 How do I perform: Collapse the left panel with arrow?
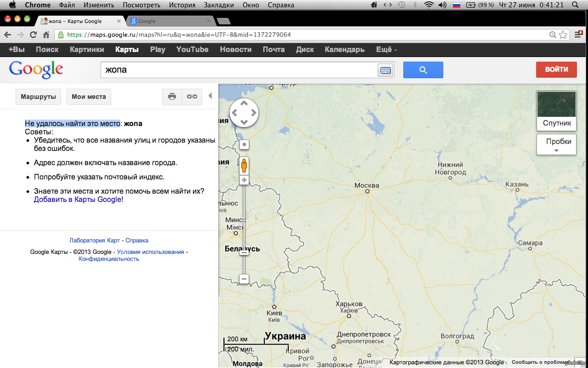pos(210,96)
